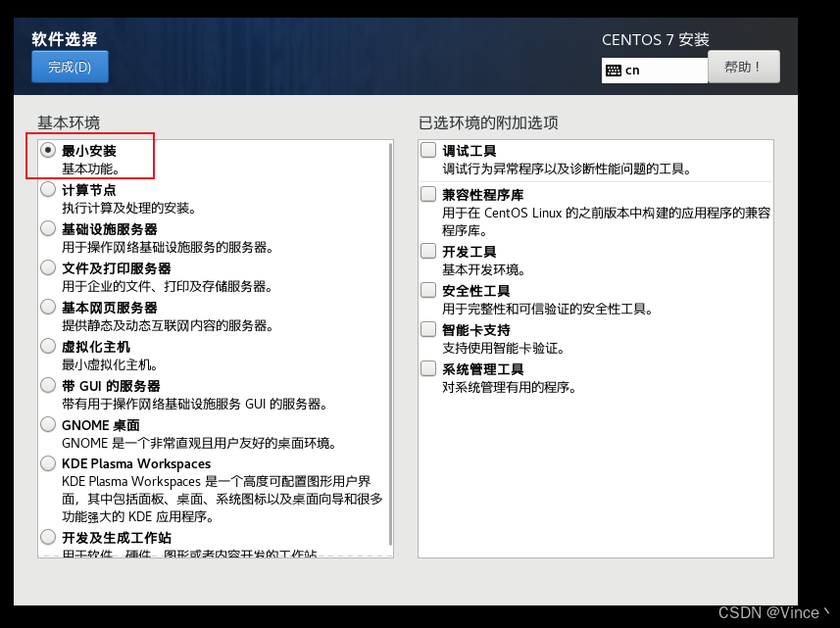Choose the 基础设施服务器 environment radio

click(x=48, y=228)
